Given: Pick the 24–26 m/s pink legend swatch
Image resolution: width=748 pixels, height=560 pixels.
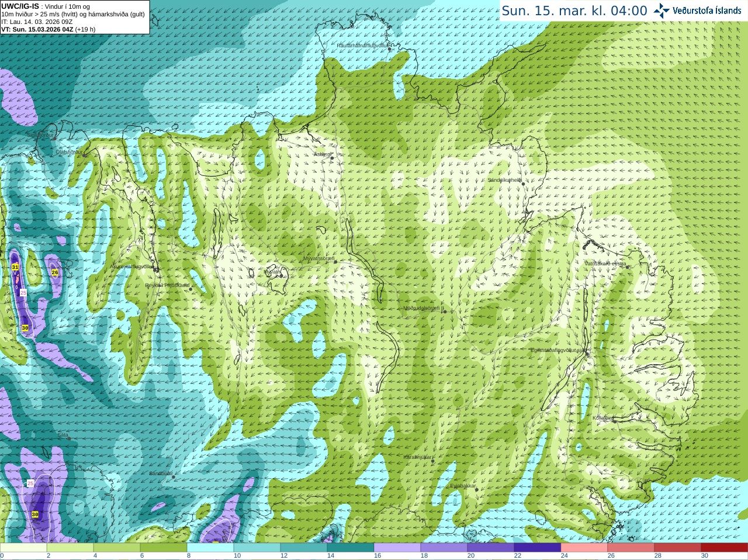Looking at the screenshot, I should (x=584, y=548).
